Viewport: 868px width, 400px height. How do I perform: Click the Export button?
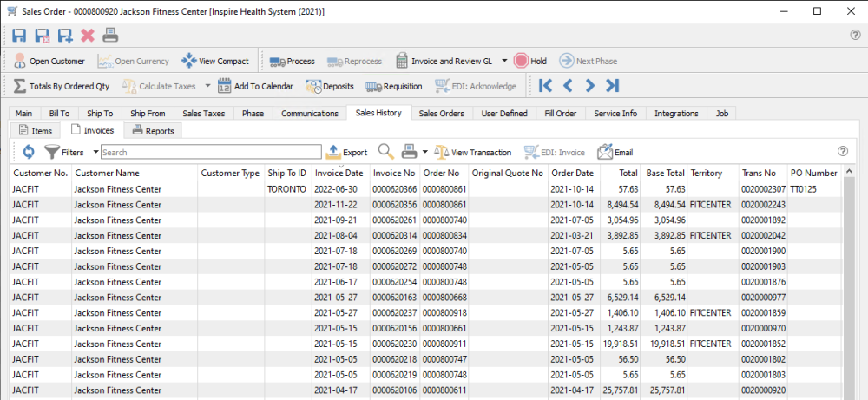(346, 152)
